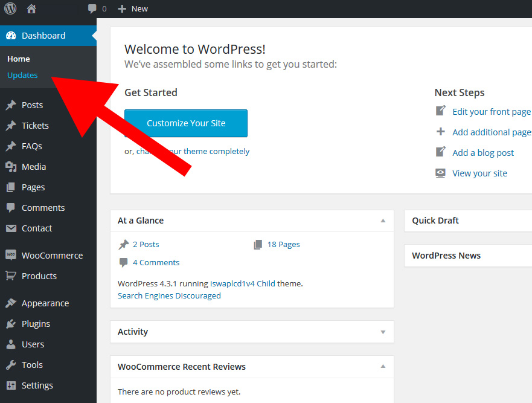Open the Updates page
Viewport: 532px width, 403px height.
[22, 75]
